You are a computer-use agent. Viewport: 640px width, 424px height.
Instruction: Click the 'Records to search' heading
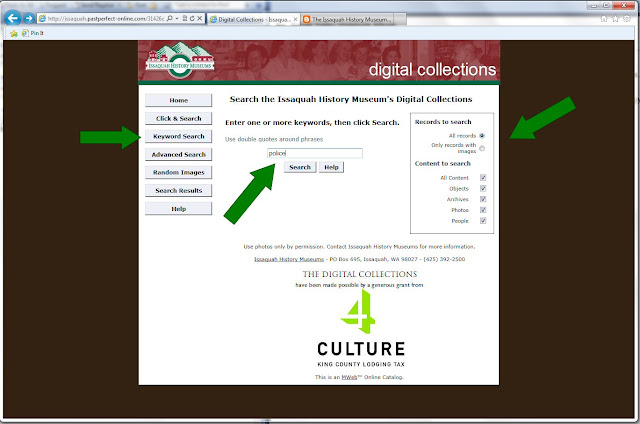click(x=443, y=122)
